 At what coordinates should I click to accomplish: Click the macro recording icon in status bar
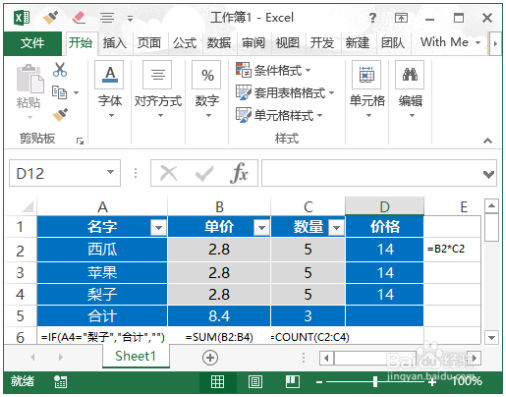(x=60, y=382)
